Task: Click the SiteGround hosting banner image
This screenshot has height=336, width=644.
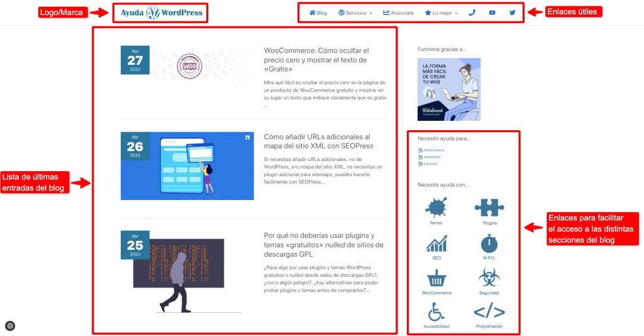Action: click(449, 89)
